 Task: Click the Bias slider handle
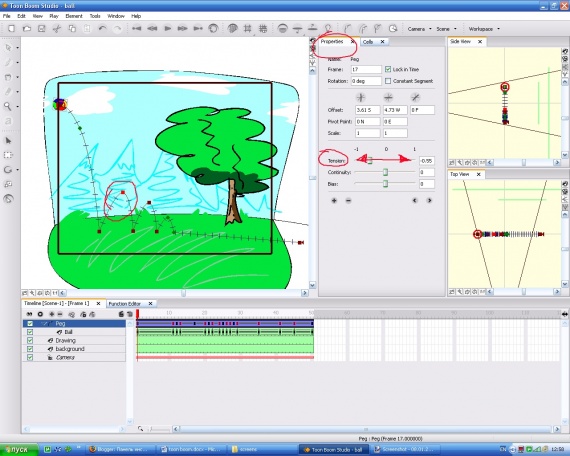(385, 184)
